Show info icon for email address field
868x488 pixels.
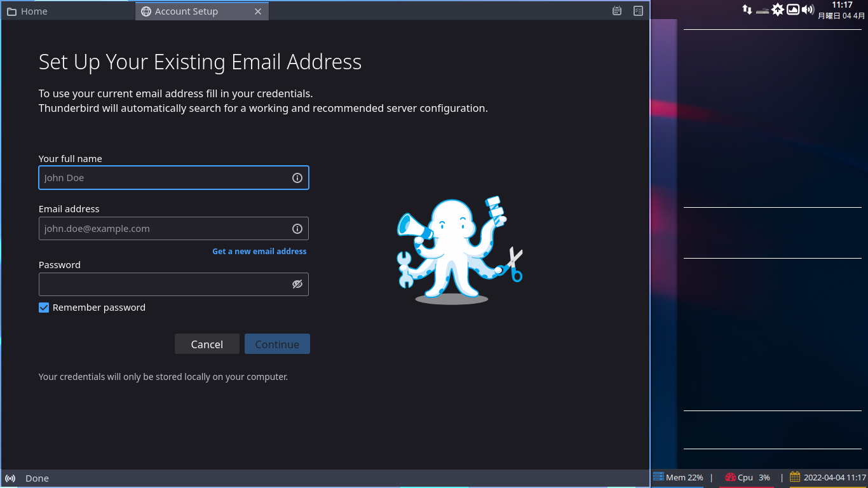click(x=297, y=229)
